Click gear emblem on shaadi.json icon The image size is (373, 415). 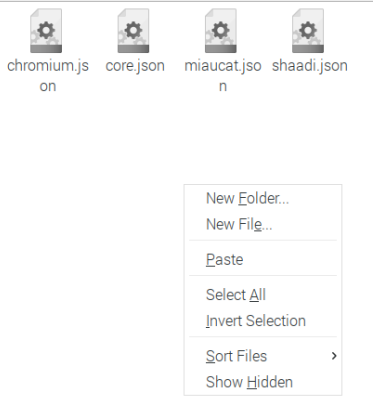[308, 30]
